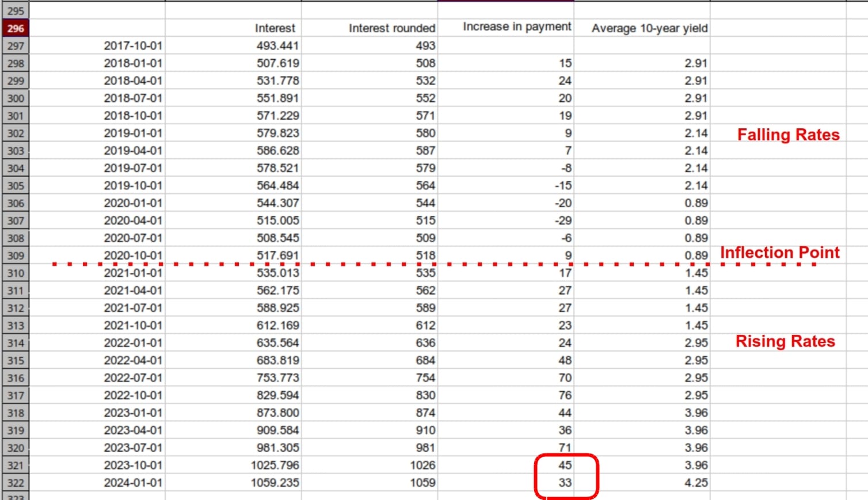Select the increase cell showing 76
Screen dimensions: 868x500
click(506, 395)
